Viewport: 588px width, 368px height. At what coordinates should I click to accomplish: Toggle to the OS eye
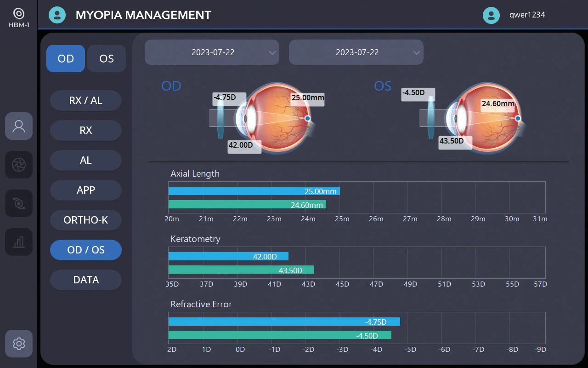tap(107, 58)
